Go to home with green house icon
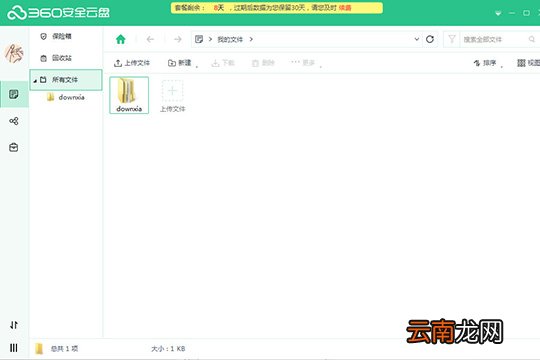 click(121, 39)
